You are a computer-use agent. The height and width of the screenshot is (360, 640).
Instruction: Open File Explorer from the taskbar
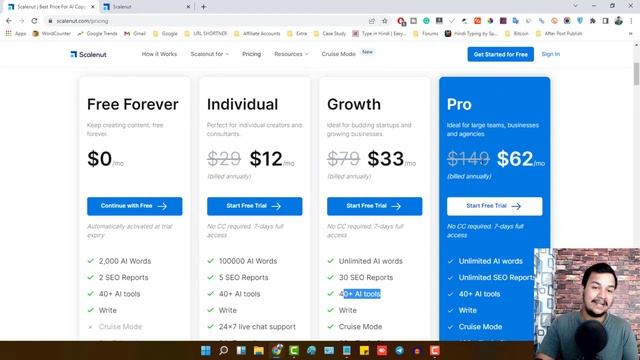click(x=259, y=351)
